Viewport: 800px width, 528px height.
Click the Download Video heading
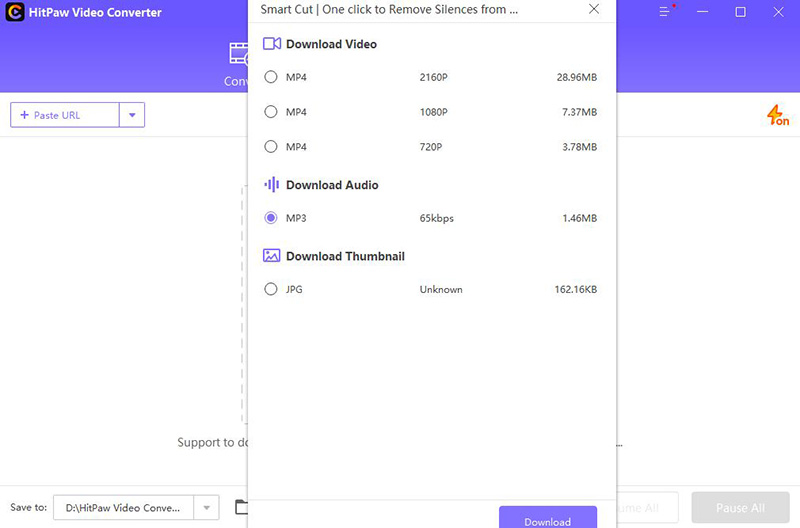point(331,44)
